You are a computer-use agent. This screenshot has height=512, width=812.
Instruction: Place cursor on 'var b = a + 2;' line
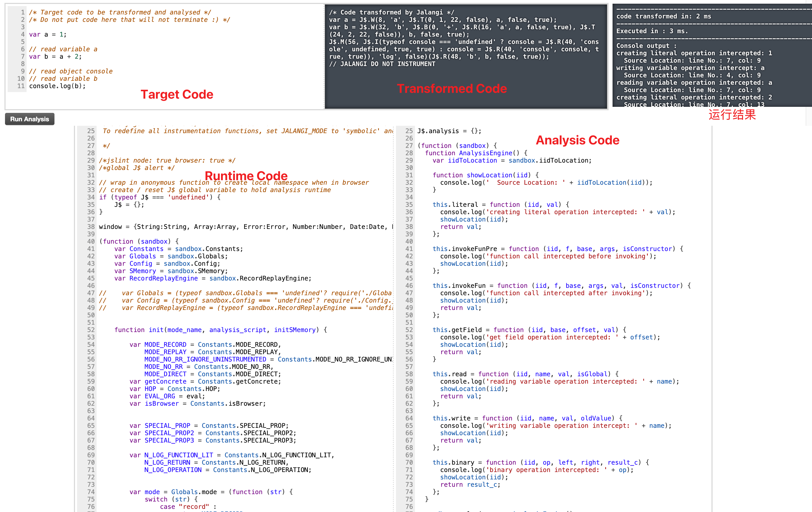(55, 57)
